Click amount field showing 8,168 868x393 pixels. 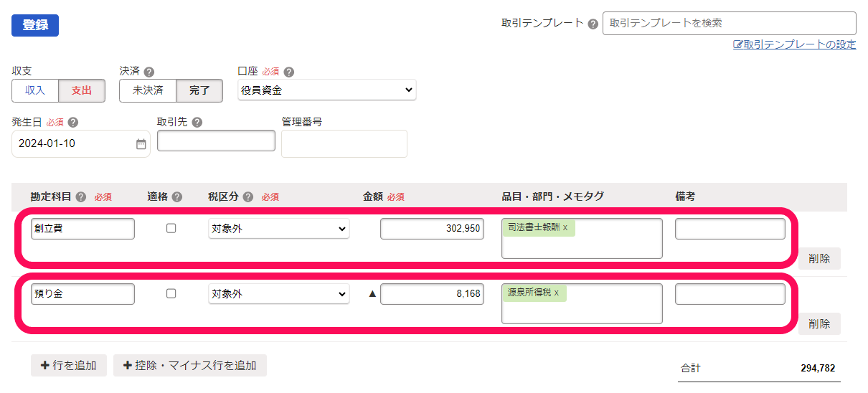point(433,294)
